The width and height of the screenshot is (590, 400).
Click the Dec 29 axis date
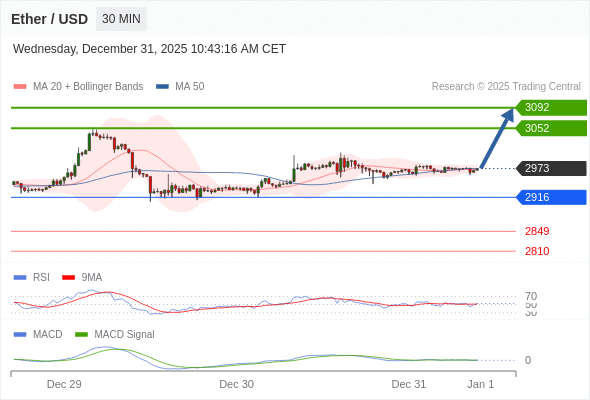pos(64,384)
